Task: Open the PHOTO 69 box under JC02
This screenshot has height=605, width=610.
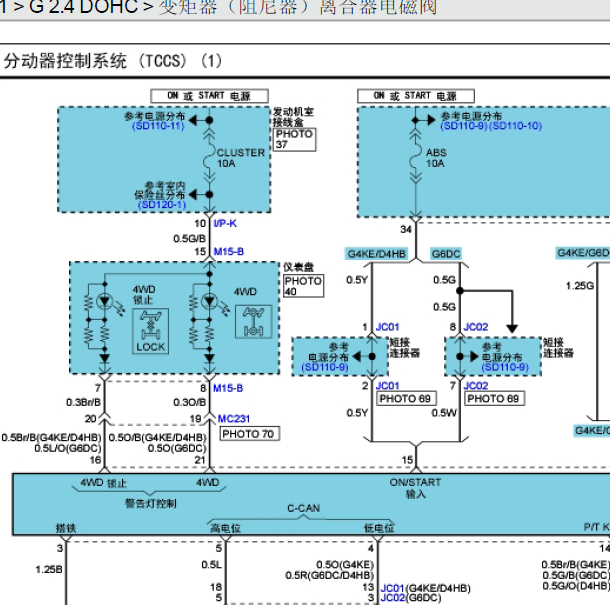Action: [493, 399]
